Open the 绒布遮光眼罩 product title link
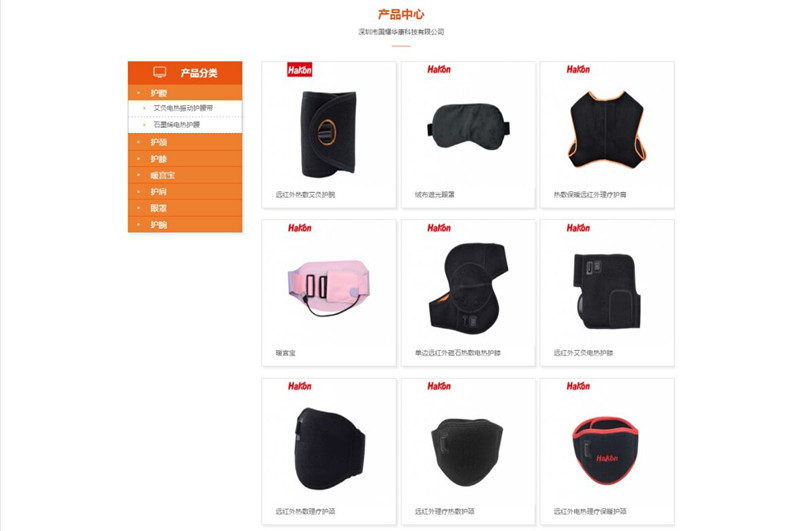Screen dimensions: 800x531 tap(435, 194)
